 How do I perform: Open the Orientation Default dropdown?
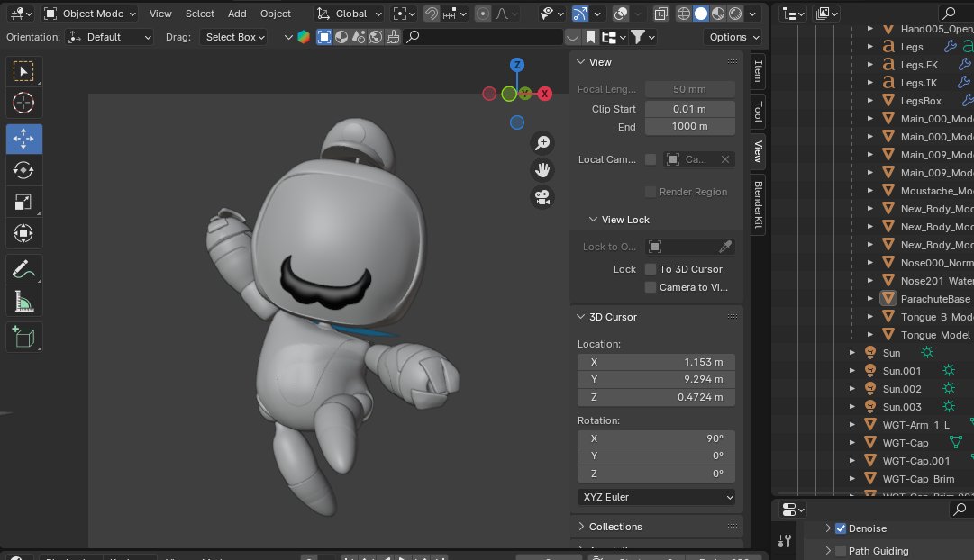(109, 37)
